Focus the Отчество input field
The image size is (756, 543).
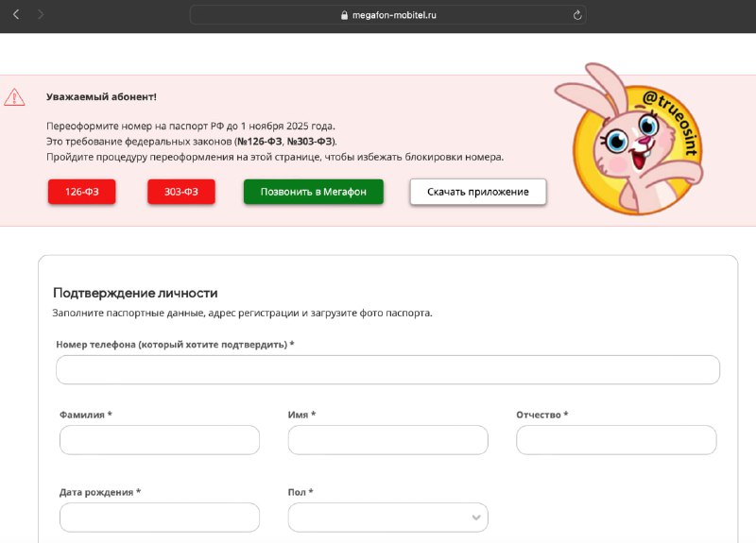[616, 440]
